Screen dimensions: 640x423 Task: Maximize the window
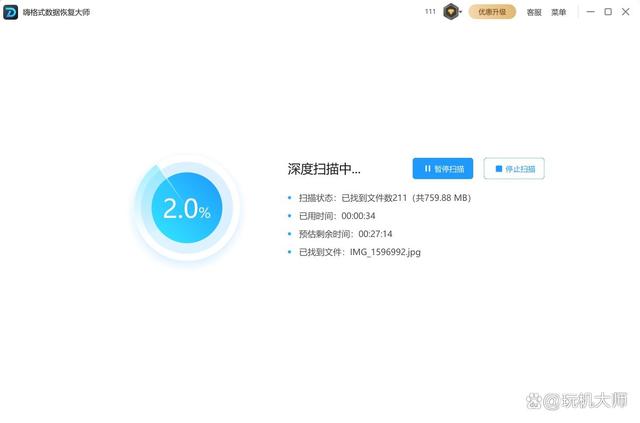click(608, 12)
